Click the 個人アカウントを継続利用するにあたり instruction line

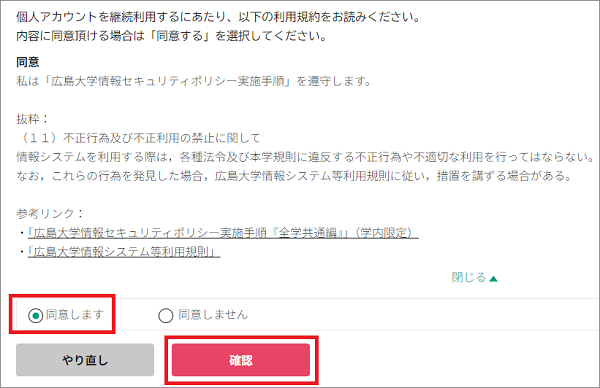click(218, 17)
